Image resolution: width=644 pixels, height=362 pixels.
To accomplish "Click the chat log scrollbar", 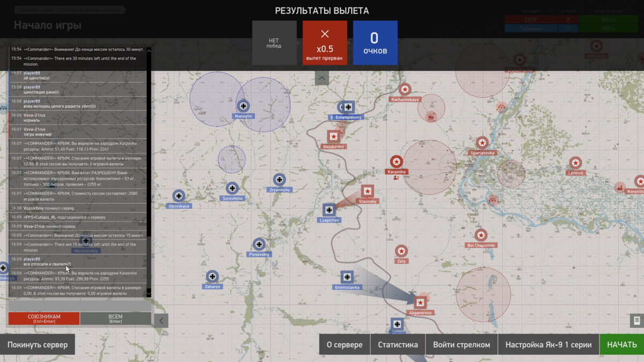I will point(149,172).
